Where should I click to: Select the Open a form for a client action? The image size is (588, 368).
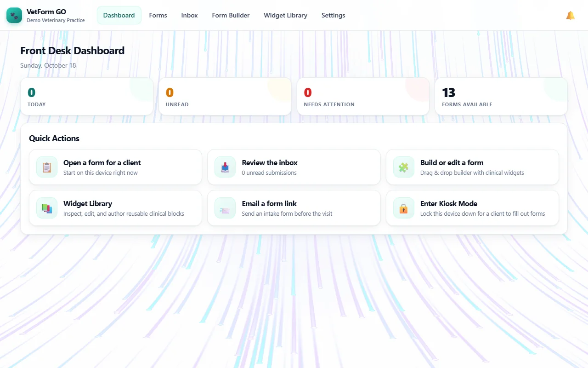[x=115, y=167]
